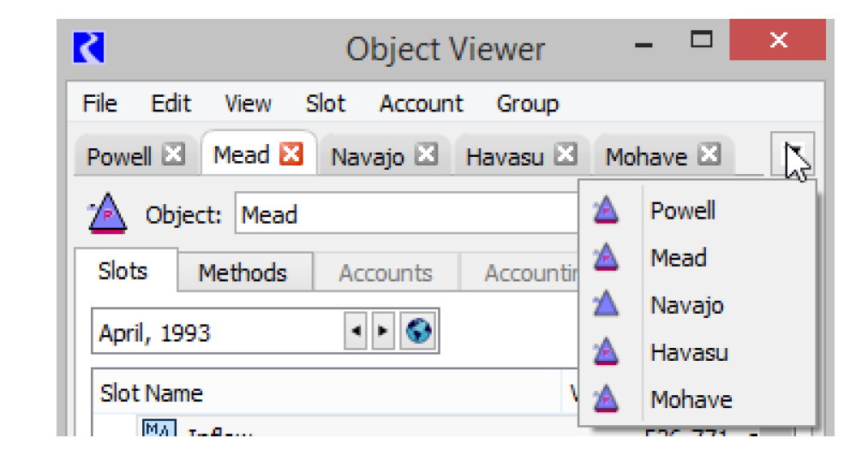Open the Slot menu
868x462 pixels.
(x=326, y=104)
